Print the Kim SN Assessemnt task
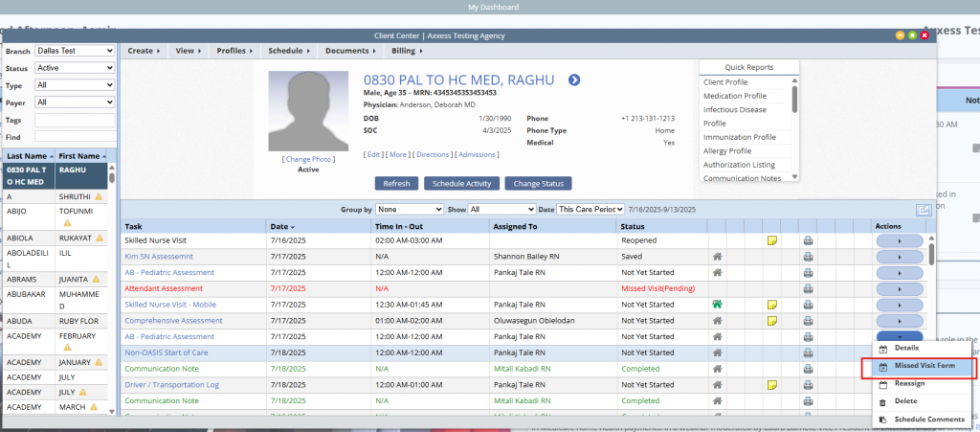 click(809, 257)
